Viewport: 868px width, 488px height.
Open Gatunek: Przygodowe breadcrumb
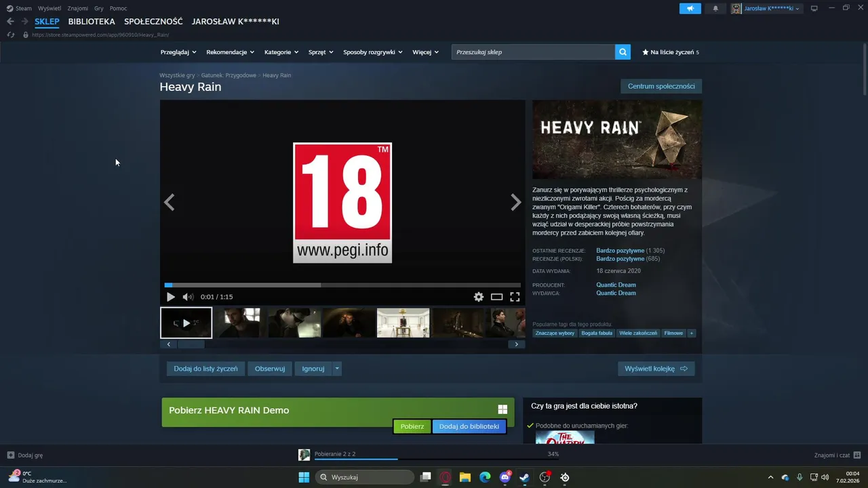coord(229,75)
